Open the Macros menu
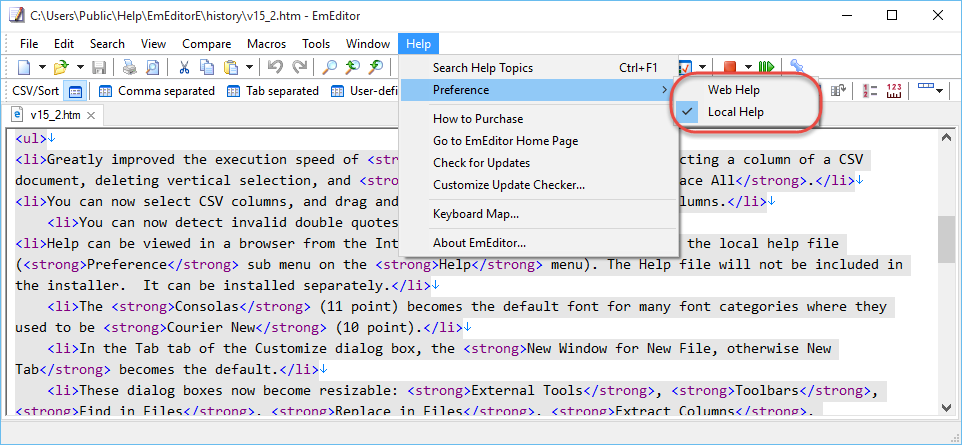962x445 pixels. [266, 44]
